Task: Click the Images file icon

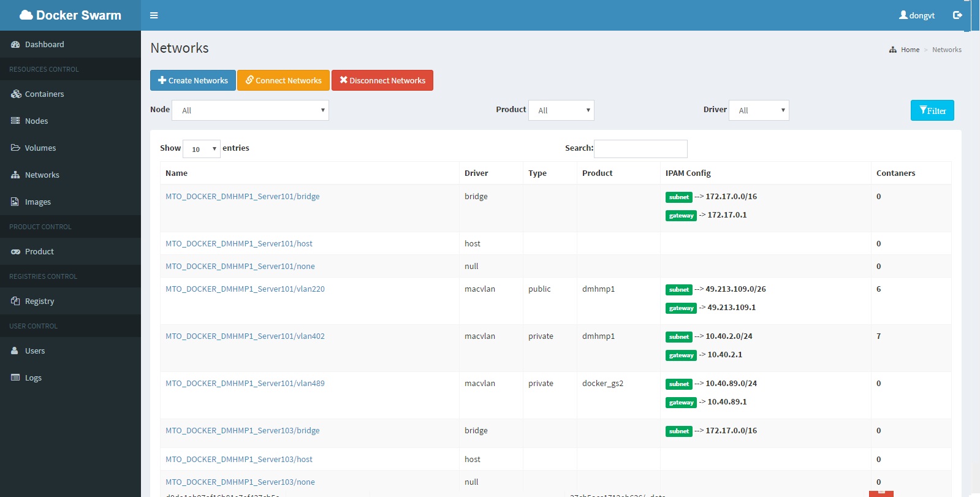Action: coord(15,202)
